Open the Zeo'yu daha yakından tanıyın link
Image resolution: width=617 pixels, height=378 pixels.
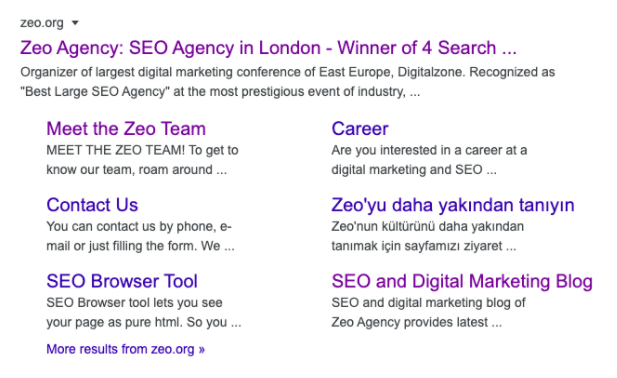click(453, 205)
